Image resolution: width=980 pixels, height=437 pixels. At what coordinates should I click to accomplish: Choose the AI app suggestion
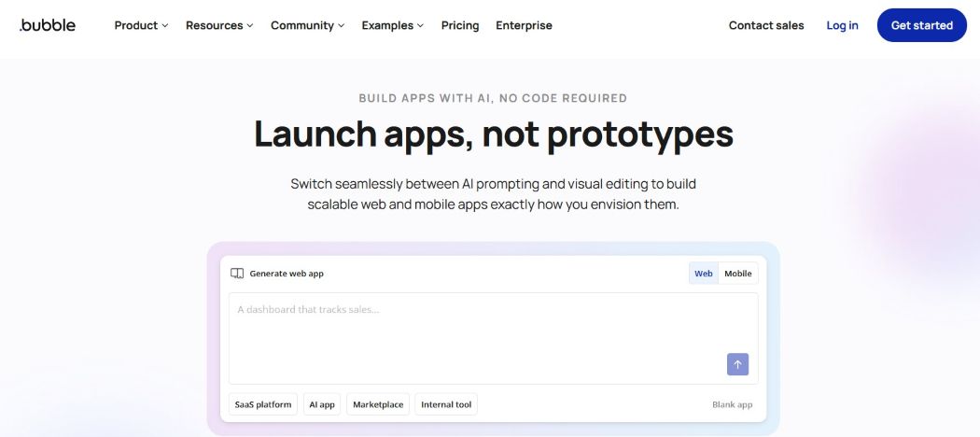[322, 404]
